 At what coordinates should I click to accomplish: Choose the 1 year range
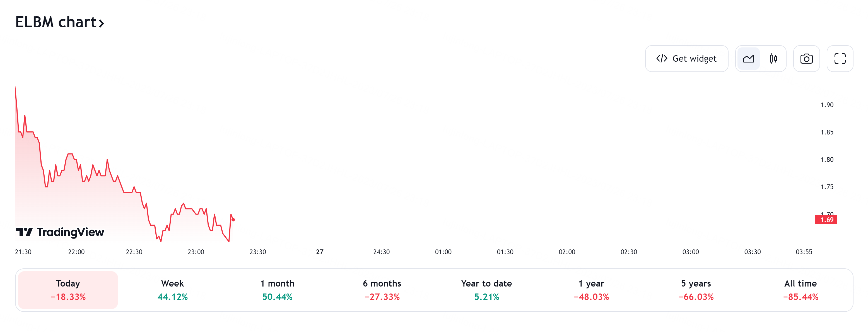click(591, 290)
